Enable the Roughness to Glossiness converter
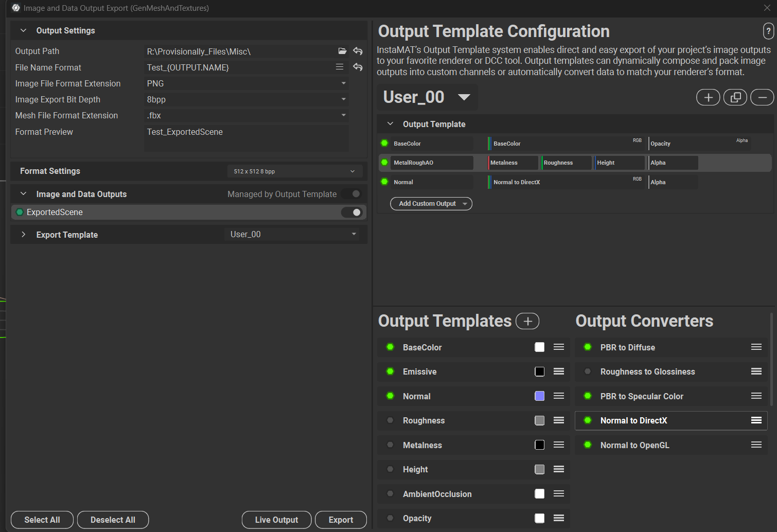The width and height of the screenshot is (777, 532). (x=588, y=371)
